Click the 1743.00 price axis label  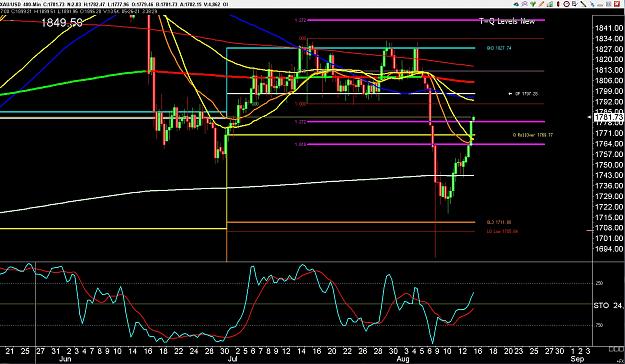(x=608, y=175)
